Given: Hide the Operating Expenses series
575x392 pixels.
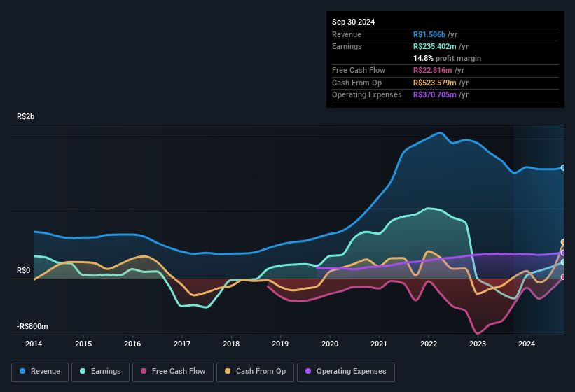Looking at the screenshot, I should 346,371.
